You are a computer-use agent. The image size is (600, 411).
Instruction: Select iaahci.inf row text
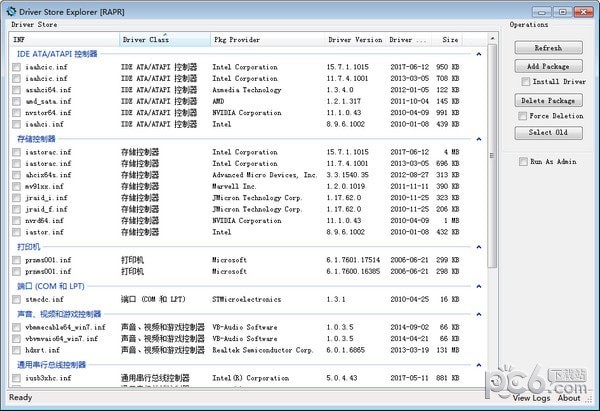[44, 124]
